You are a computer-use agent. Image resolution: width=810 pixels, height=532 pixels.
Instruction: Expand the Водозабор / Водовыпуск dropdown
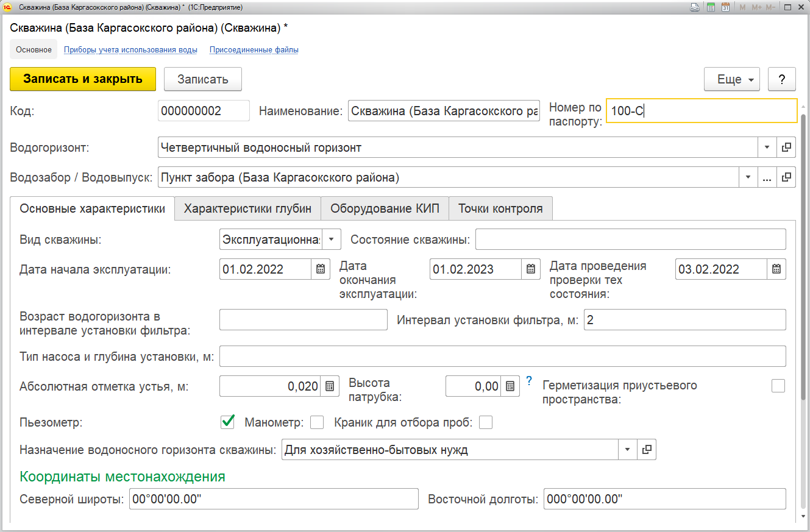[748, 177]
